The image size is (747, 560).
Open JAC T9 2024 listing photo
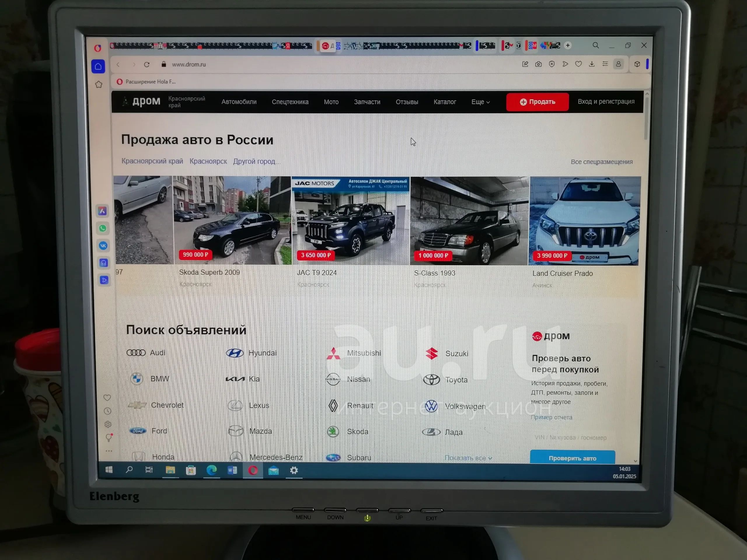pos(350,220)
